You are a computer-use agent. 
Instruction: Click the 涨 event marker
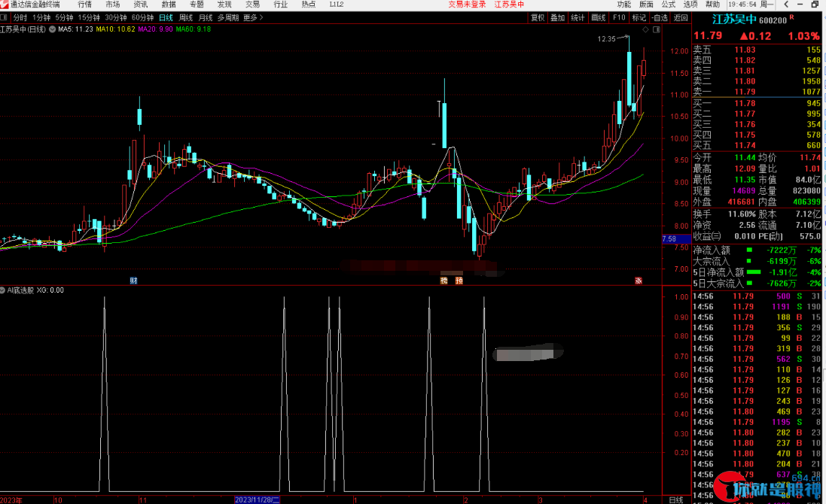[639, 281]
